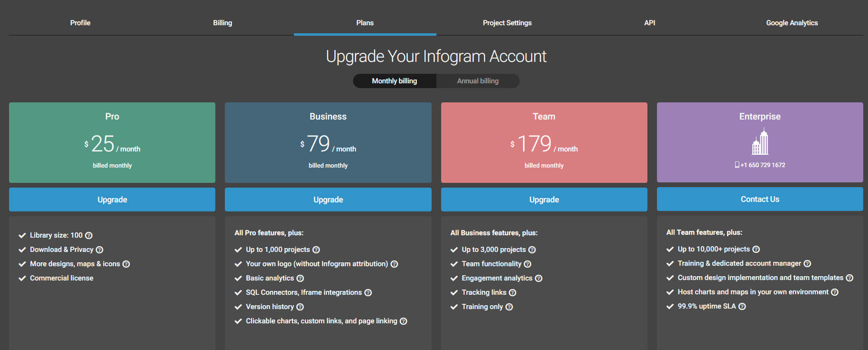The height and width of the screenshot is (350, 868).
Task: Click the Team plan price card
Action: (544, 142)
